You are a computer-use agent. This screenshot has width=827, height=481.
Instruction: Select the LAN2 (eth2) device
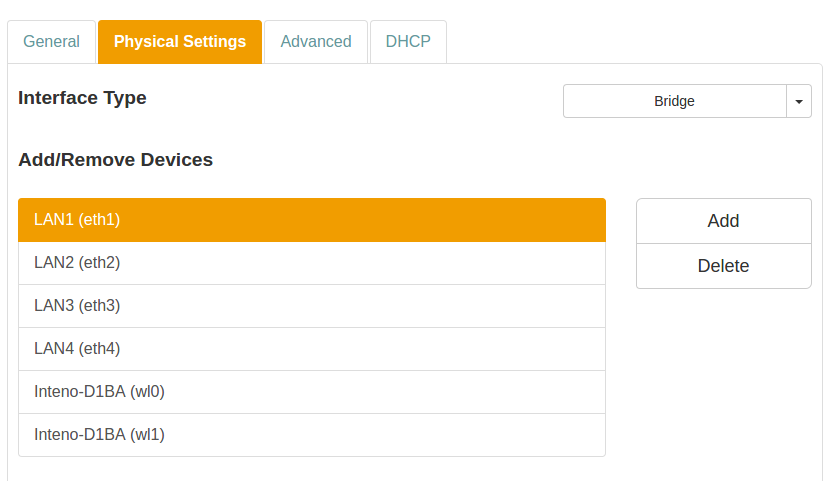(x=311, y=263)
